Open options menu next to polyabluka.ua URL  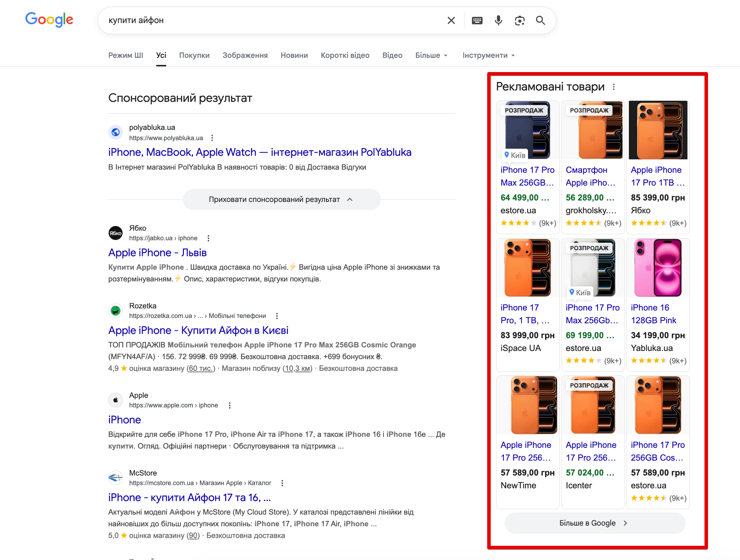(212, 138)
